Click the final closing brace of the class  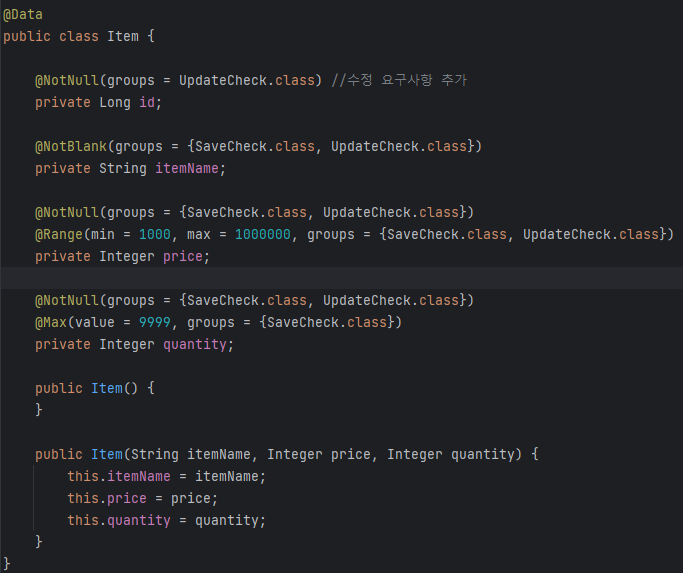(x=7, y=563)
